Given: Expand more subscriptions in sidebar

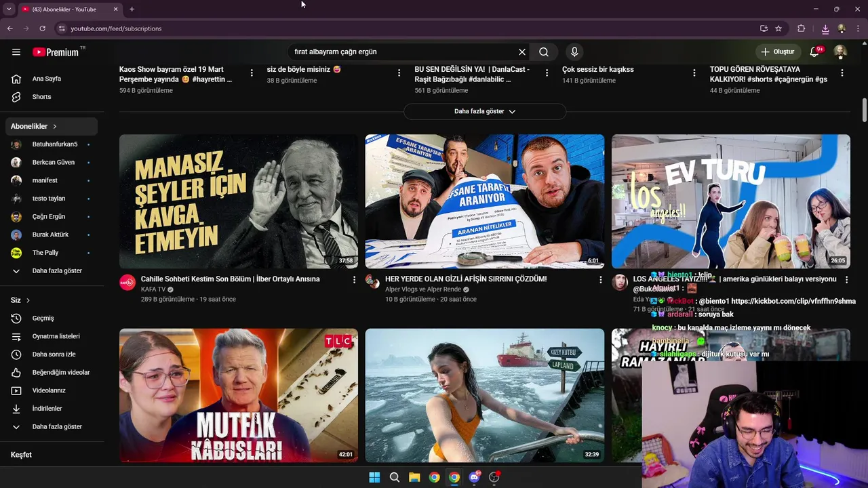Looking at the screenshot, I should click(x=52, y=270).
